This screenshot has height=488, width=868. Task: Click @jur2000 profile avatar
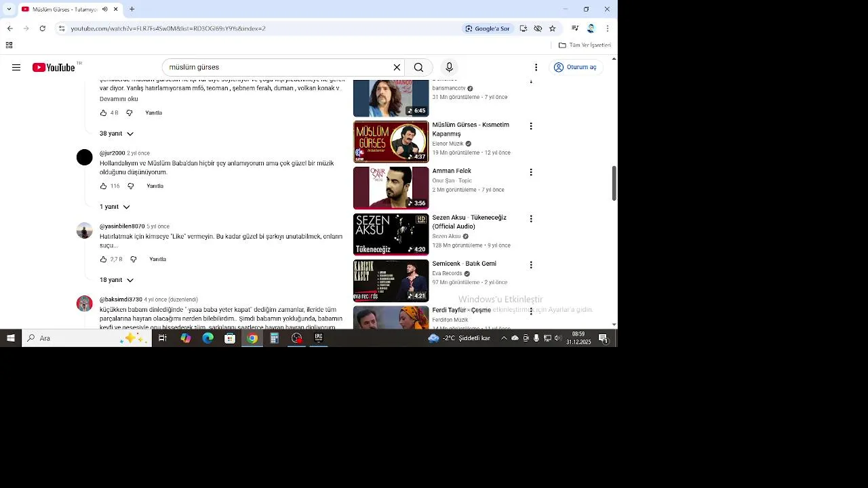pyautogui.click(x=85, y=158)
